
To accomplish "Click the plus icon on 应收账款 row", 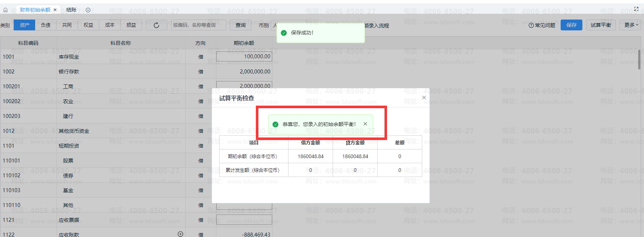I will (x=180, y=234).
